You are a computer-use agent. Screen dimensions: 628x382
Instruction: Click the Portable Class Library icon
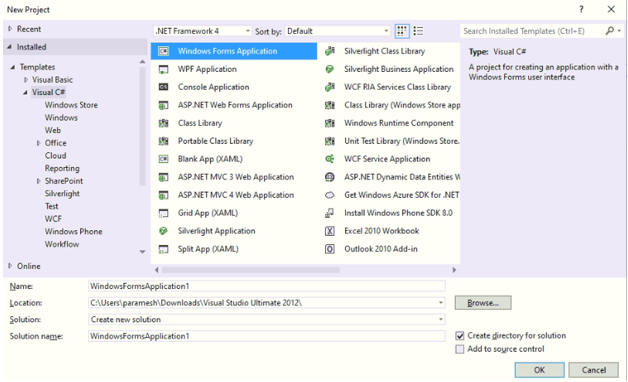(163, 141)
